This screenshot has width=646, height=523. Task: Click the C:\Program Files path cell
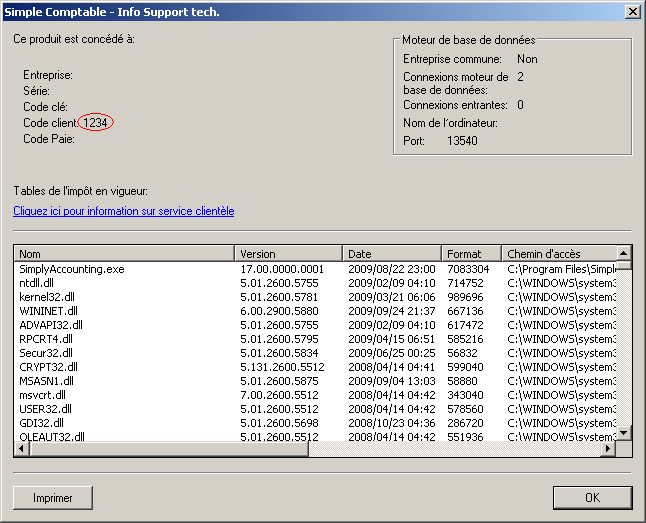(562, 269)
